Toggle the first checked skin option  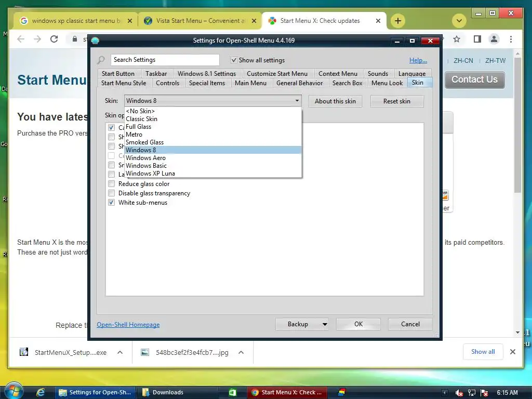[111, 128]
